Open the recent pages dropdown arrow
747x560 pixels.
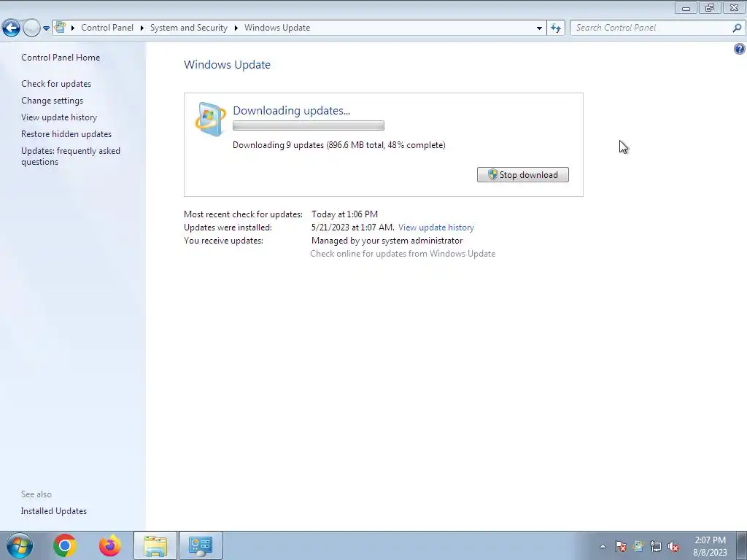click(46, 28)
